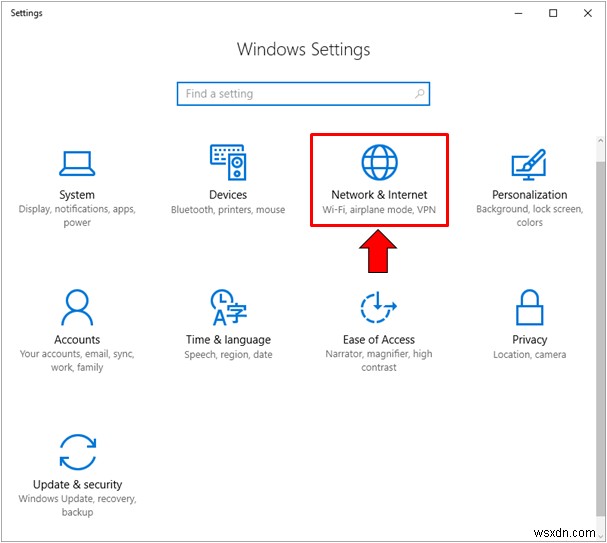Minimize the Settings window
The width and height of the screenshot is (607, 543).
(x=518, y=13)
